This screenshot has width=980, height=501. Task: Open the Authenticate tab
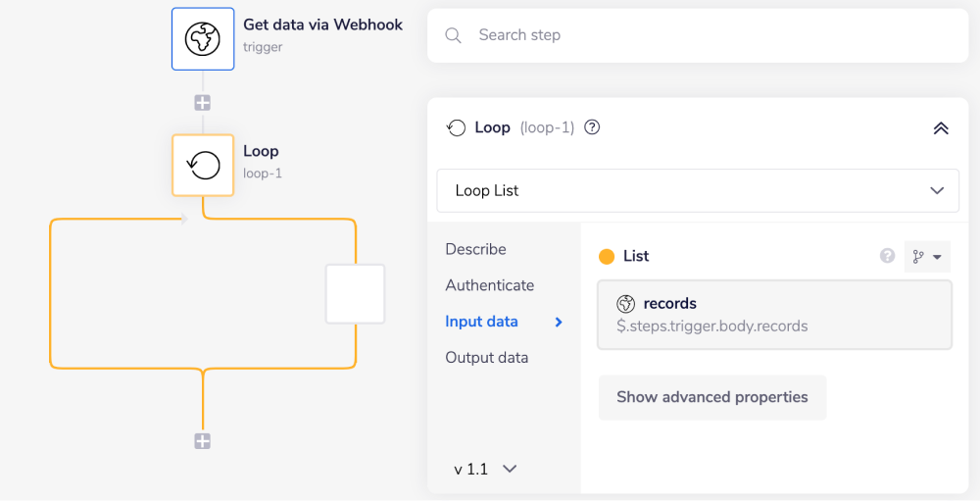[489, 285]
